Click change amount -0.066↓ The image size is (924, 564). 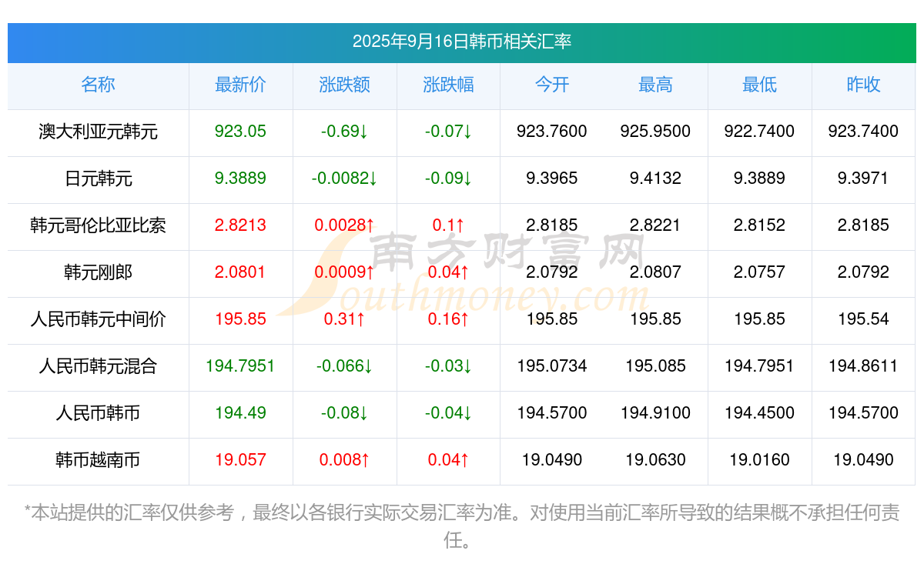pos(344,366)
